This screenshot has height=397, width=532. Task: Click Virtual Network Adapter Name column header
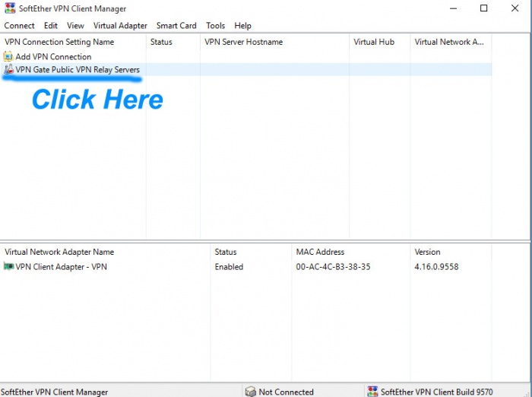click(105, 252)
